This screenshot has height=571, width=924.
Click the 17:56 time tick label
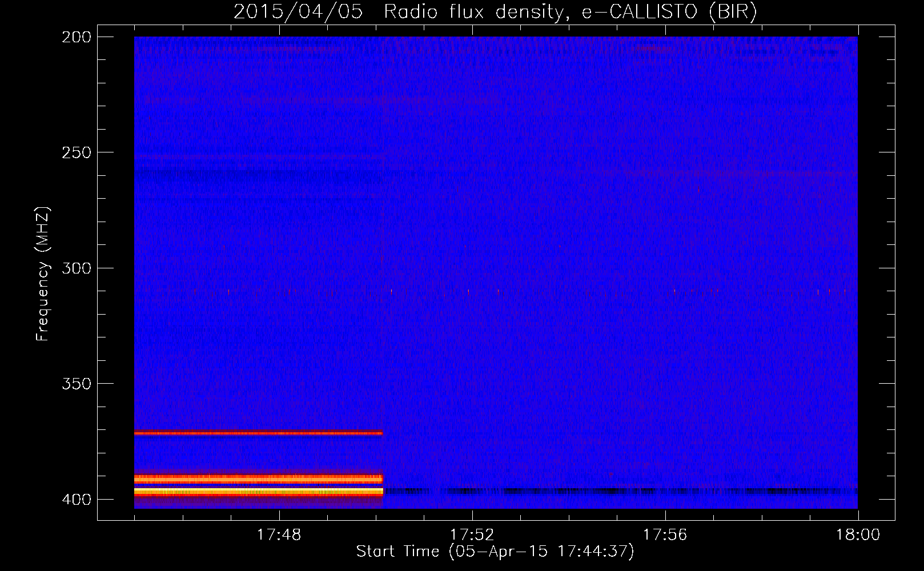click(665, 535)
